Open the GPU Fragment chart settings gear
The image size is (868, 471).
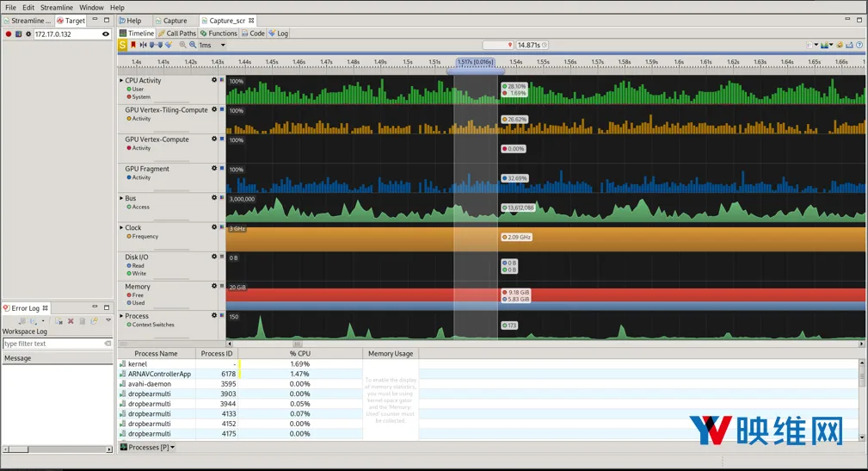(214, 168)
